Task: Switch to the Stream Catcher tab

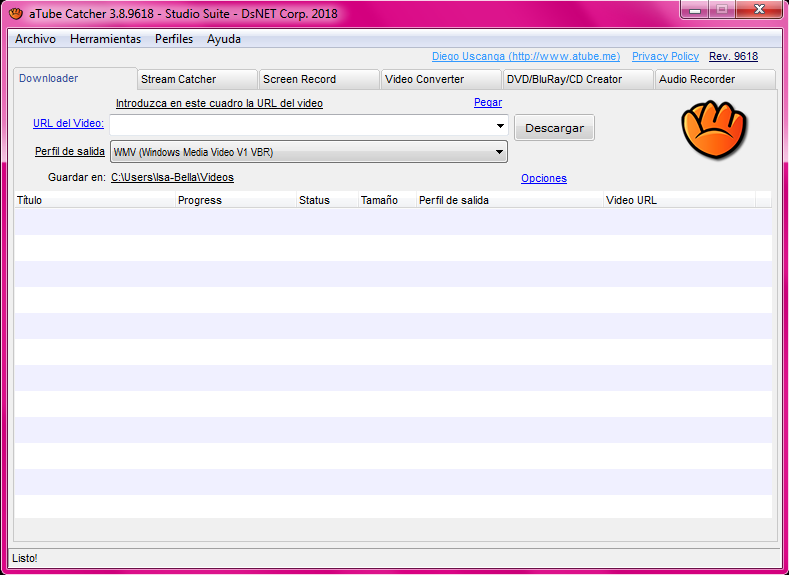Action: tap(197, 79)
